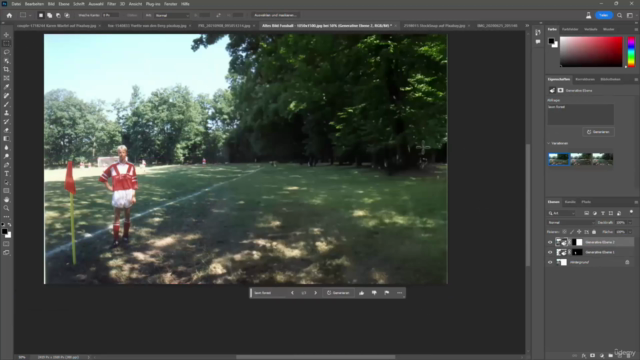Hide the Hintergrund layer
Image resolution: width=640 pixels, height=360 pixels.
click(550, 262)
